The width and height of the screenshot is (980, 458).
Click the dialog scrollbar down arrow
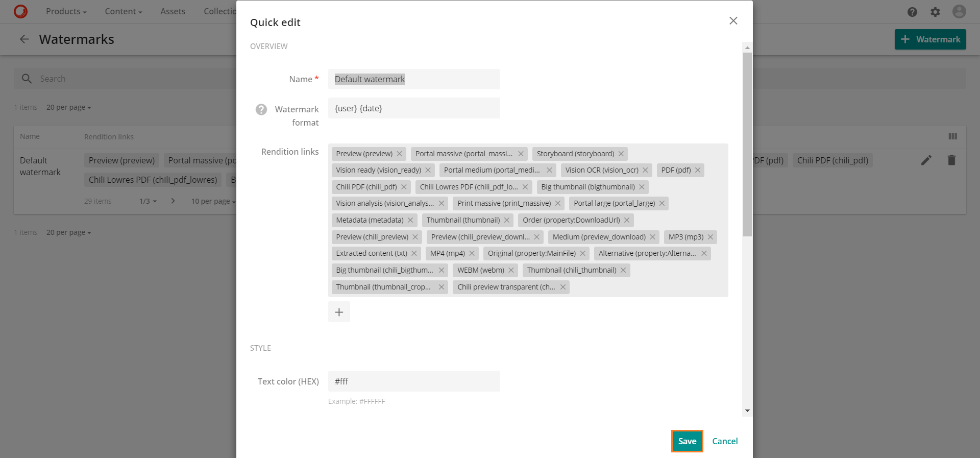tap(747, 411)
